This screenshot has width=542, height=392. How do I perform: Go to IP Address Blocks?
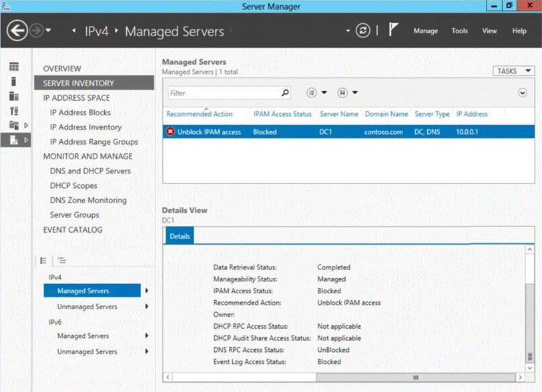(x=80, y=113)
